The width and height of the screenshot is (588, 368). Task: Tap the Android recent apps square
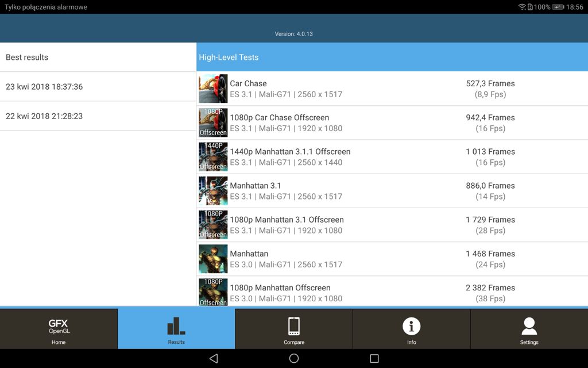tap(374, 358)
